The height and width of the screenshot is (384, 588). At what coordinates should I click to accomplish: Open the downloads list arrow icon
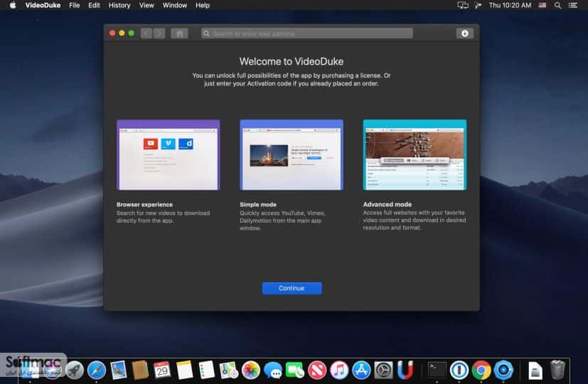point(464,33)
